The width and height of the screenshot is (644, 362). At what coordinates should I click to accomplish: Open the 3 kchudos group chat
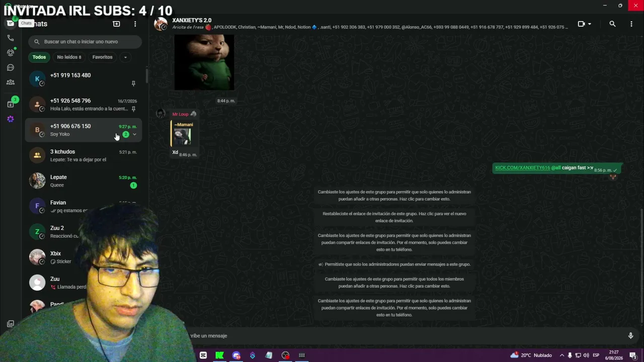84,155
